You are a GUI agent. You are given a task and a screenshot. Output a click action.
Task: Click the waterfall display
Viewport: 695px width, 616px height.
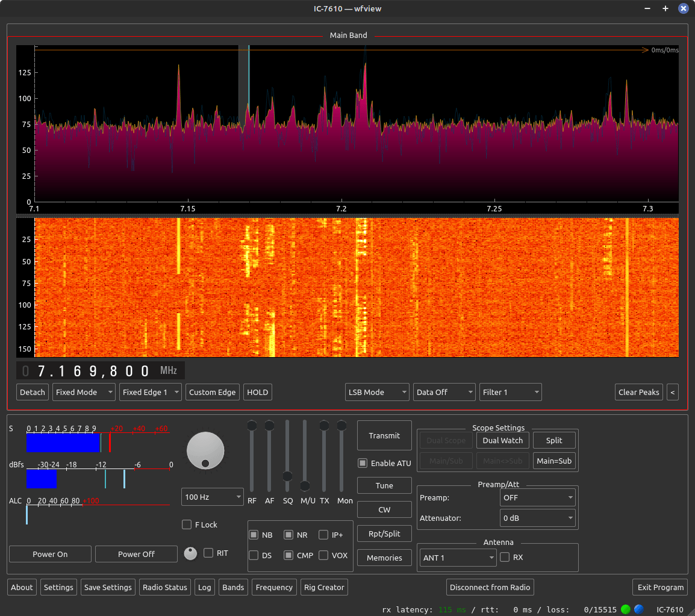coord(357,287)
